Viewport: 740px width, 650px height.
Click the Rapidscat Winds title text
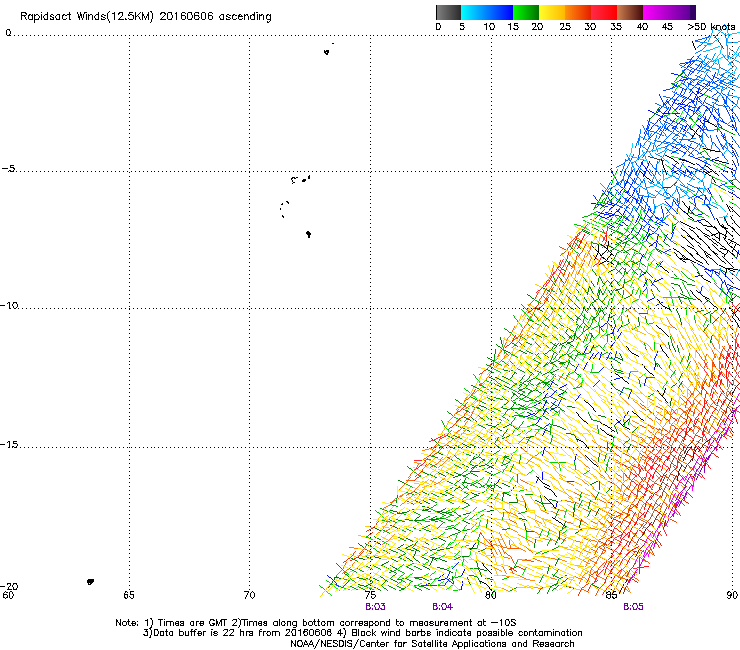coord(146,17)
